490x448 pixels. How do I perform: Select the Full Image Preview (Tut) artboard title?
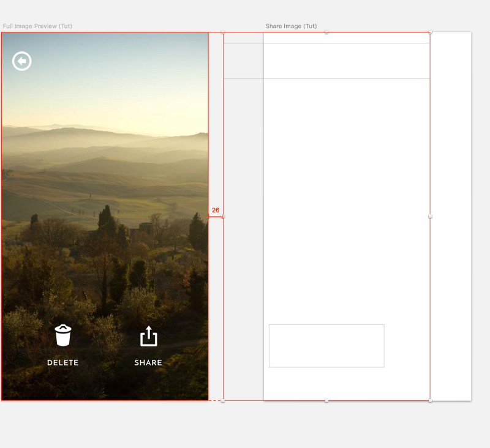37,26
